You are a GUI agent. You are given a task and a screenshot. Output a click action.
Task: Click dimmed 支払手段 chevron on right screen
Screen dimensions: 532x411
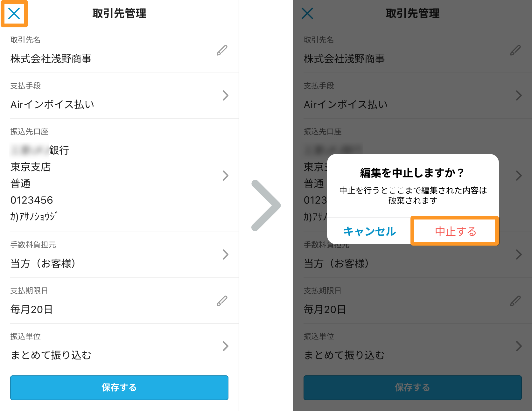point(519,95)
